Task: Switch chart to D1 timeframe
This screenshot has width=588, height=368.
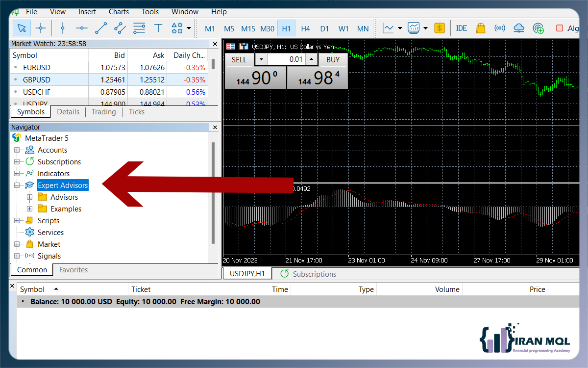Action: (324, 28)
